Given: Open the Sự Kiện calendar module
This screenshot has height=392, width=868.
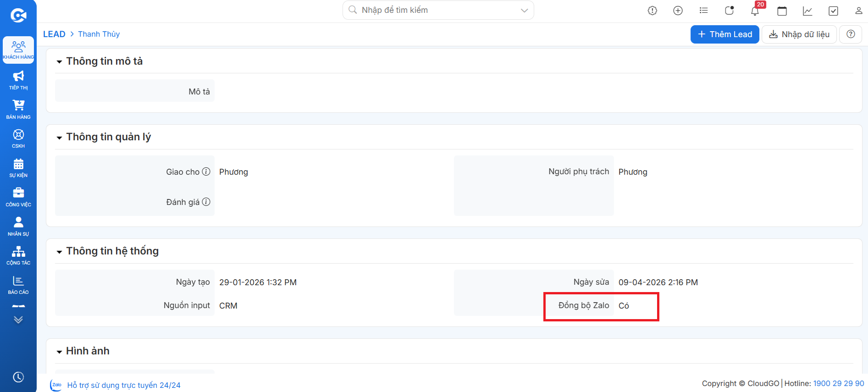Looking at the screenshot, I should click(18, 168).
